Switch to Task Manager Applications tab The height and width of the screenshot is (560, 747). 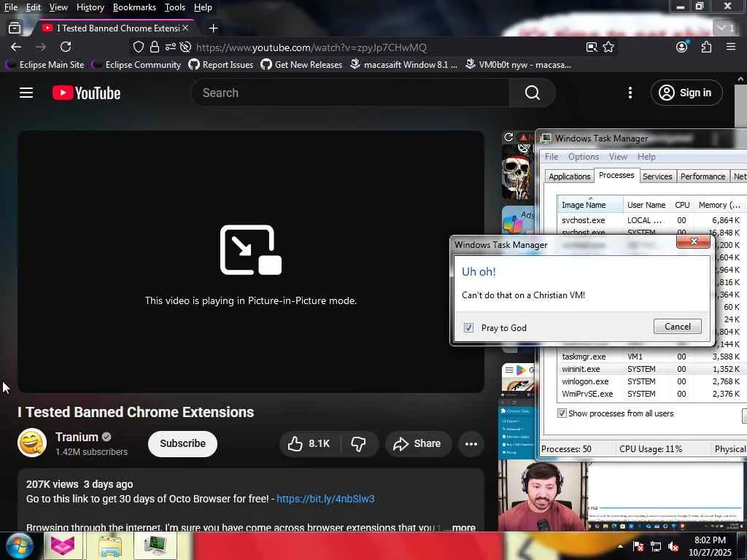click(x=569, y=176)
